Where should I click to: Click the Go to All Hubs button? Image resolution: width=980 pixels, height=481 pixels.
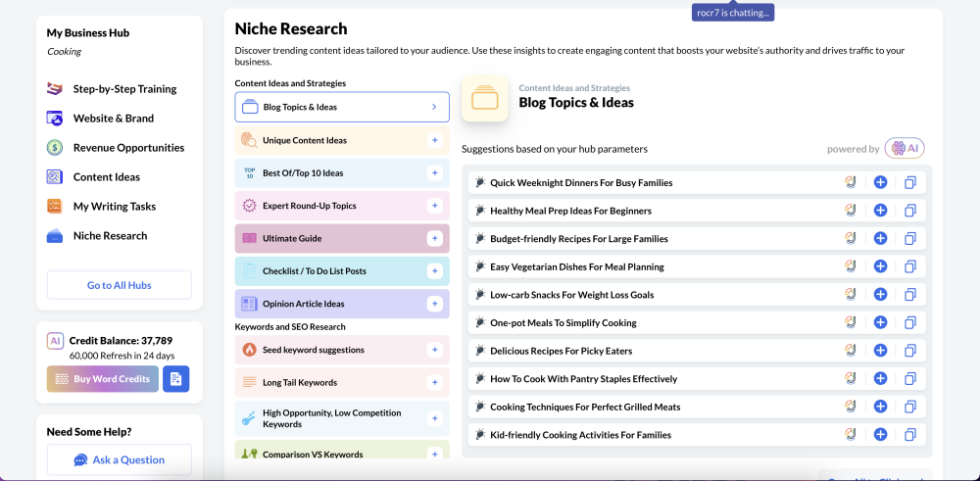[120, 285]
